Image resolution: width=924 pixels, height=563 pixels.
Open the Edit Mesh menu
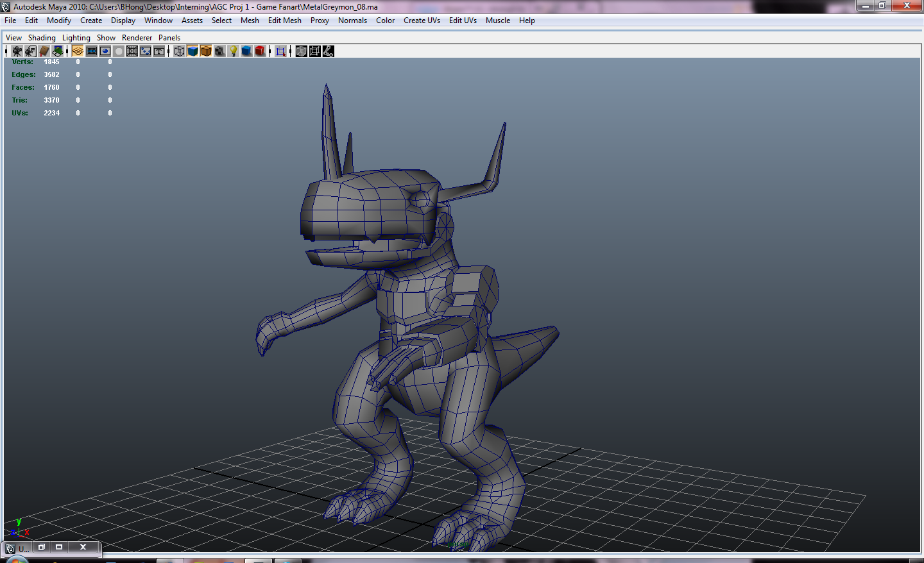285,21
